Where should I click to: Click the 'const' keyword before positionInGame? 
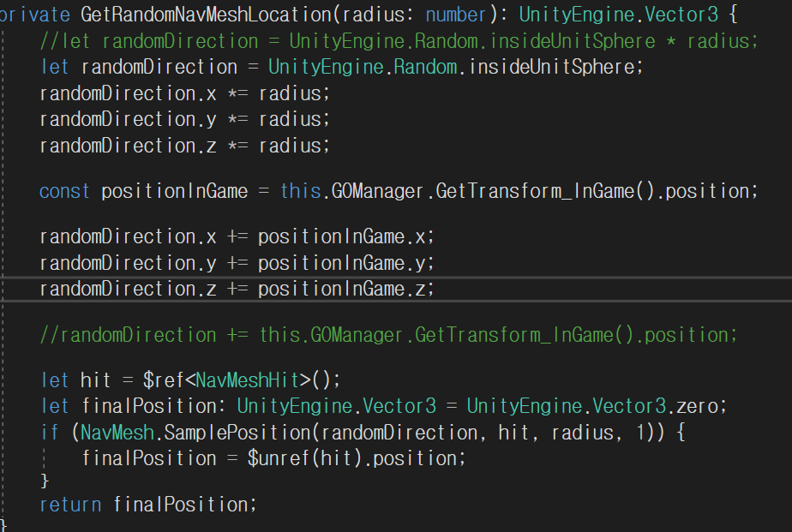[64, 191]
